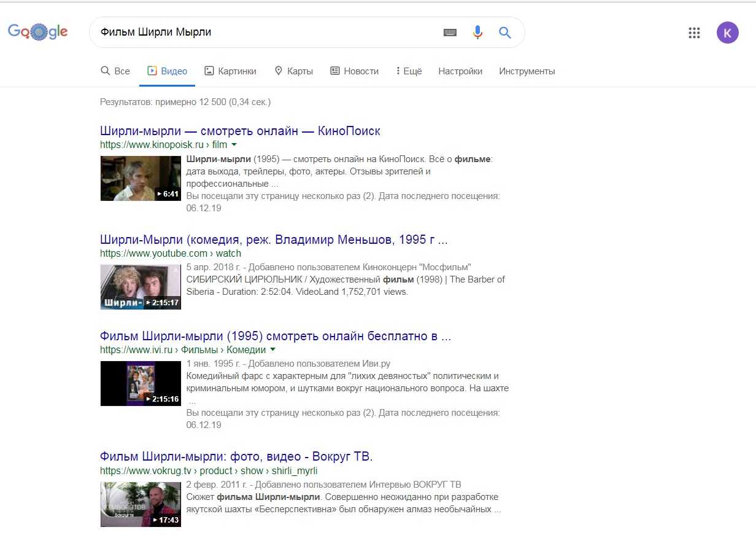Play the 2:15:17 YouTube video thumbnail

click(x=141, y=287)
